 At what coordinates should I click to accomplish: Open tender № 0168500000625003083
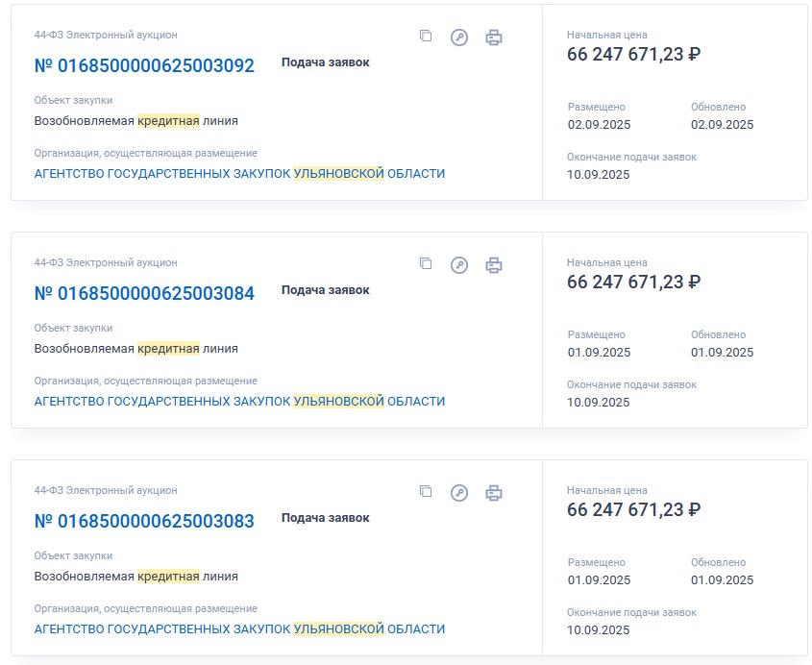pos(144,522)
